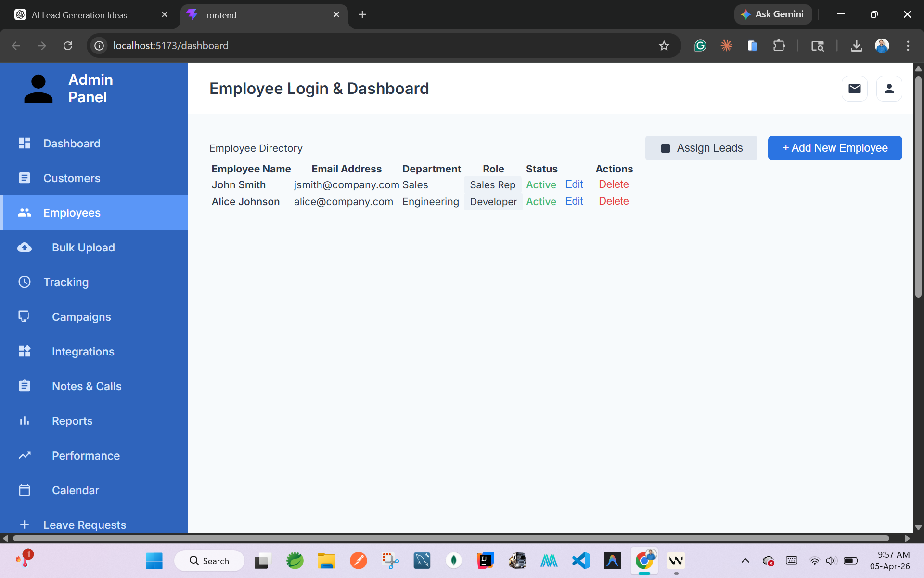Click the Sales Rep role badge
The width and height of the screenshot is (924, 578).
pos(493,185)
